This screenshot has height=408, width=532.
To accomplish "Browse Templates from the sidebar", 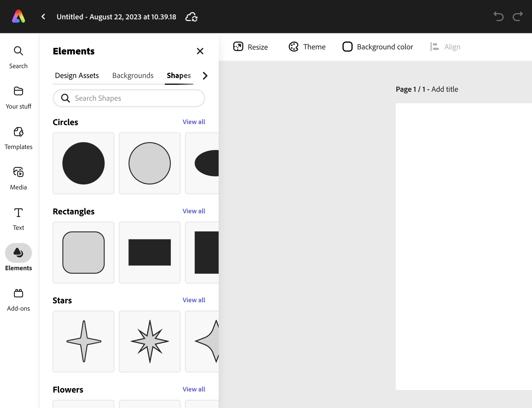I will pyautogui.click(x=18, y=137).
